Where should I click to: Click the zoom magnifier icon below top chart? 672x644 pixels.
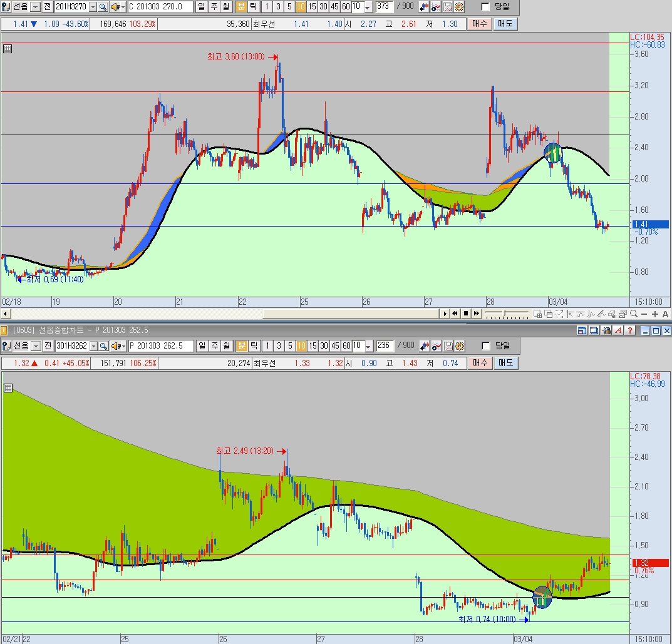[x=634, y=314]
